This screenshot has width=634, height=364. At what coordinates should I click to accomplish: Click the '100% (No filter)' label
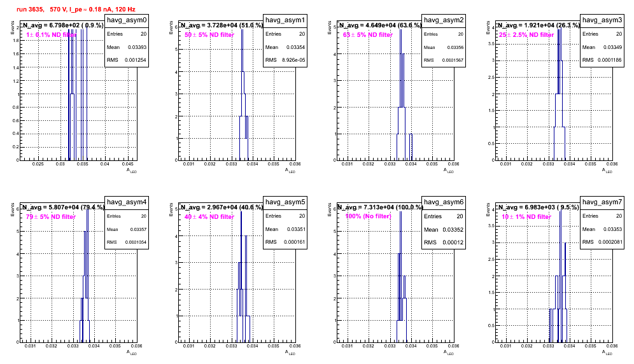369,216
